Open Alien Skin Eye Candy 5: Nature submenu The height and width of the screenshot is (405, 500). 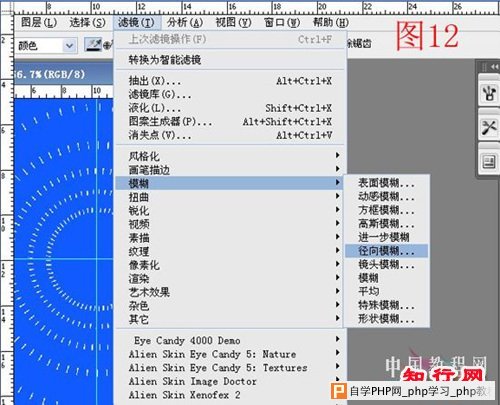click(230, 354)
